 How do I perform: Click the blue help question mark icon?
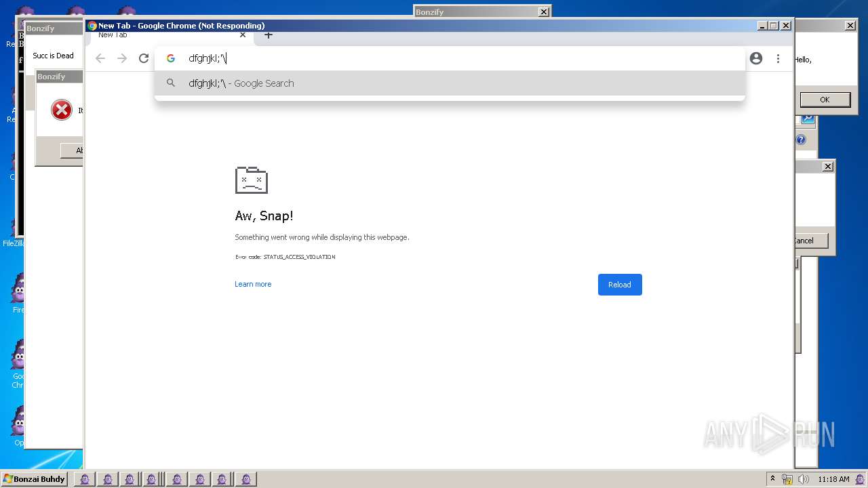pyautogui.click(x=801, y=140)
